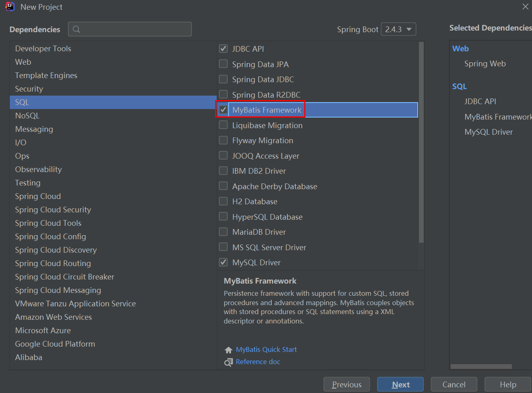The image size is (532, 393).
Task: Tick the Spring Data R2DBC checkbox
Action: click(x=223, y=95)
